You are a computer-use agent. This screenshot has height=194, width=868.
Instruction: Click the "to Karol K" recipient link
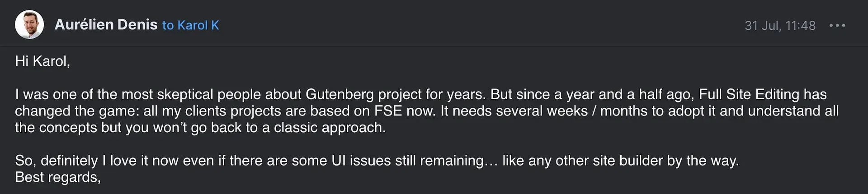(x=191, y=25)
